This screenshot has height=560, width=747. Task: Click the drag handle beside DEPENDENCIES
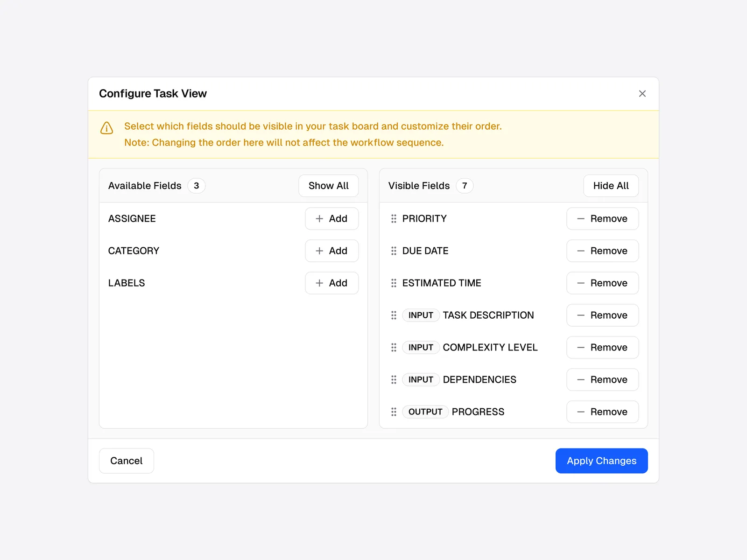[394, 379]
